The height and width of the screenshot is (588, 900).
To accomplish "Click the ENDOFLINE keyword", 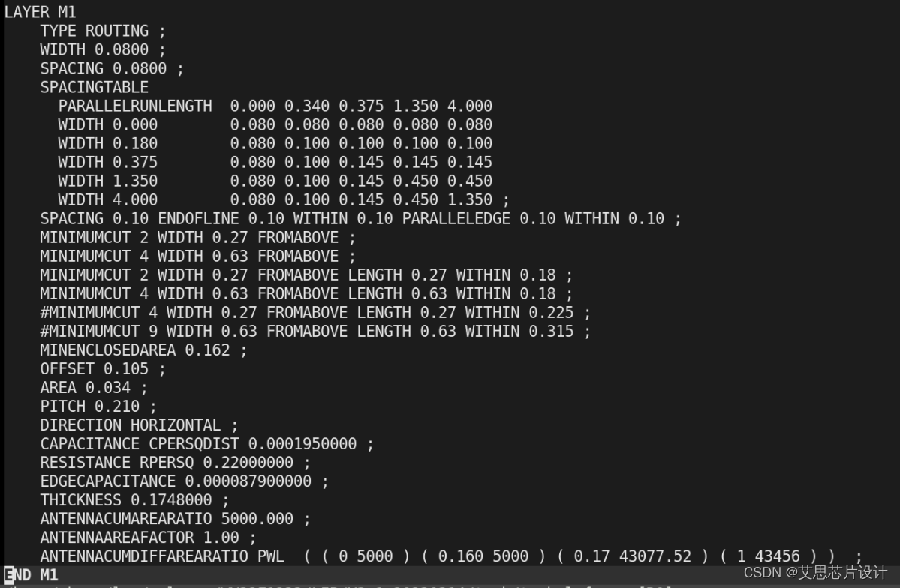I will click(198, 219).
